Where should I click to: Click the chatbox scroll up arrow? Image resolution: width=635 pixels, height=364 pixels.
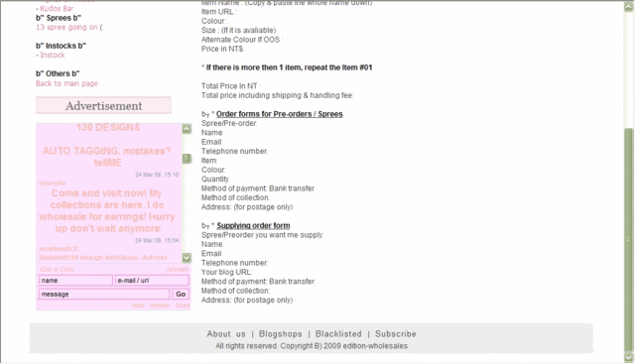click(187, 129)
